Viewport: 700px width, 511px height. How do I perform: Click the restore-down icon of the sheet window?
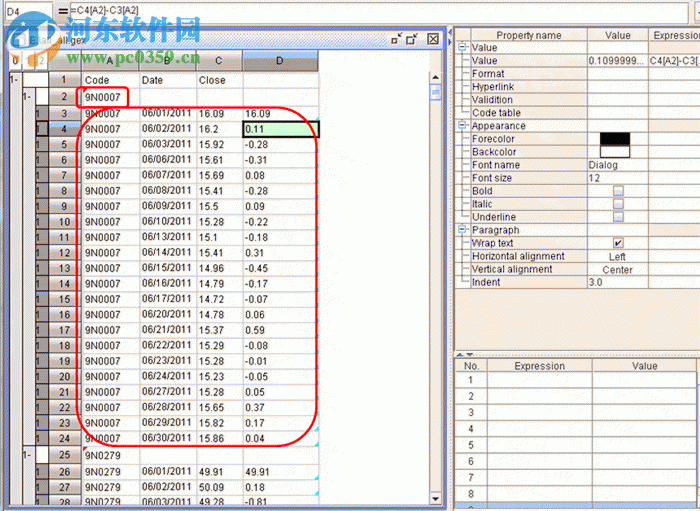point(397,38)
